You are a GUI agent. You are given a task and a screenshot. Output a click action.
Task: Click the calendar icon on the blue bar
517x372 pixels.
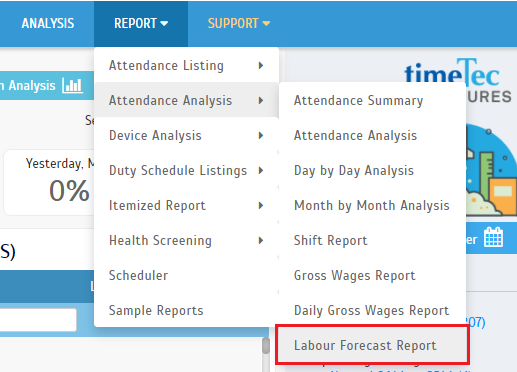(x=493, y=237)
